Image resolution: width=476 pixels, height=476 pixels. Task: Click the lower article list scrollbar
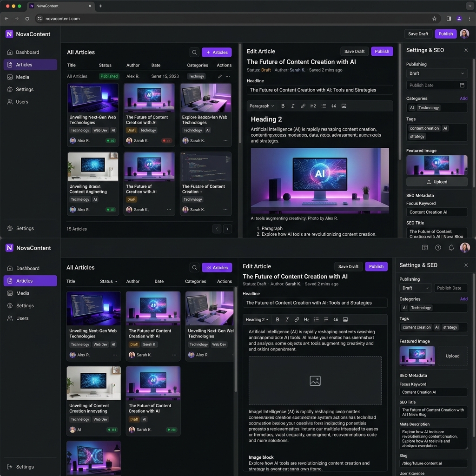[236, 340]
